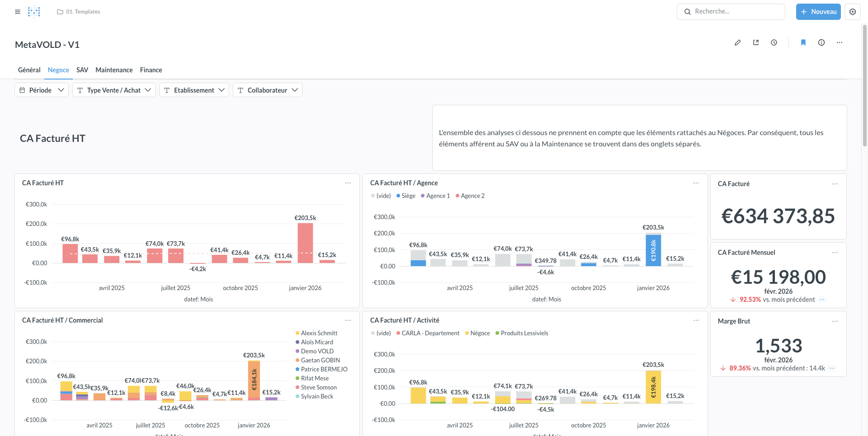Expand the Etablissement filter dropdown
Screen dimensions: 868x436
click(194, 90)
